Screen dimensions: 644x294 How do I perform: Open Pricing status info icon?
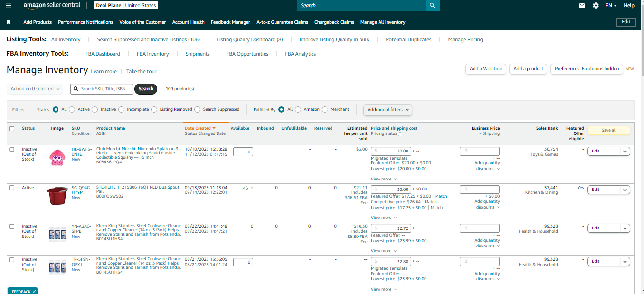(400, 134)
